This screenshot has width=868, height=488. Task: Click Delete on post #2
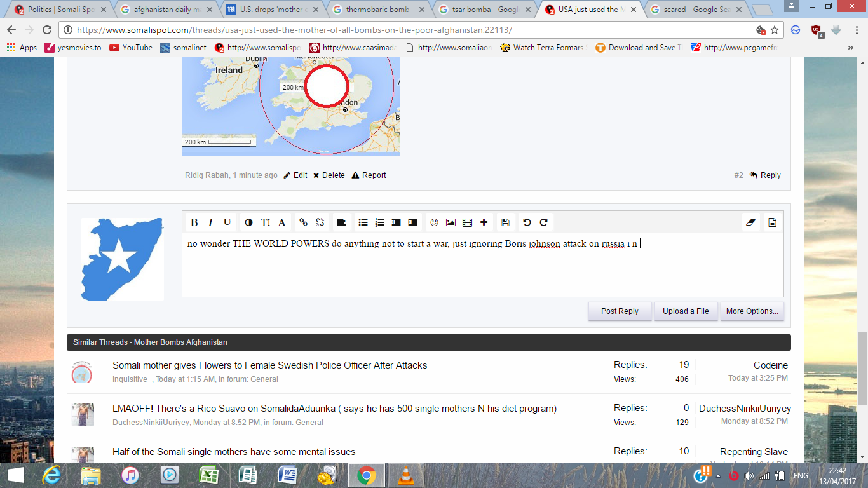pyautogui.click(x=329, y=175)
